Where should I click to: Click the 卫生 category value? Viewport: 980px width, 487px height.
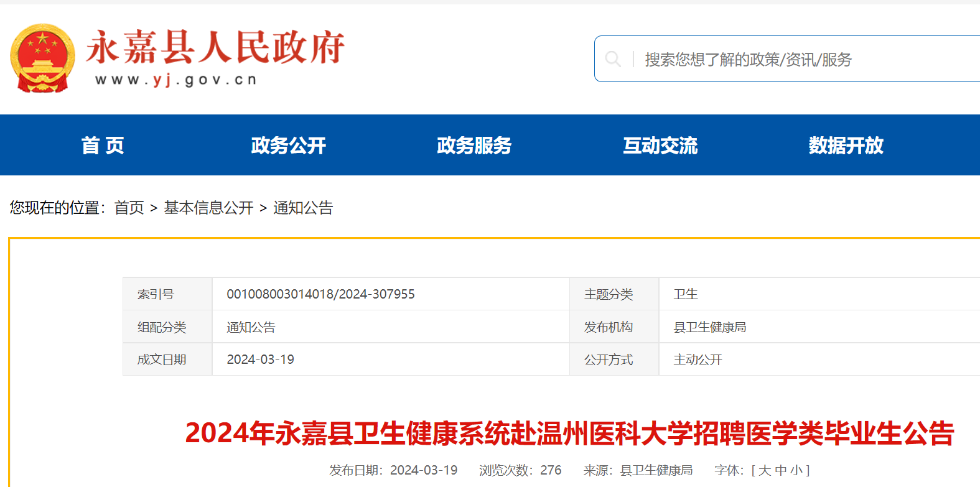click(686, 294)
